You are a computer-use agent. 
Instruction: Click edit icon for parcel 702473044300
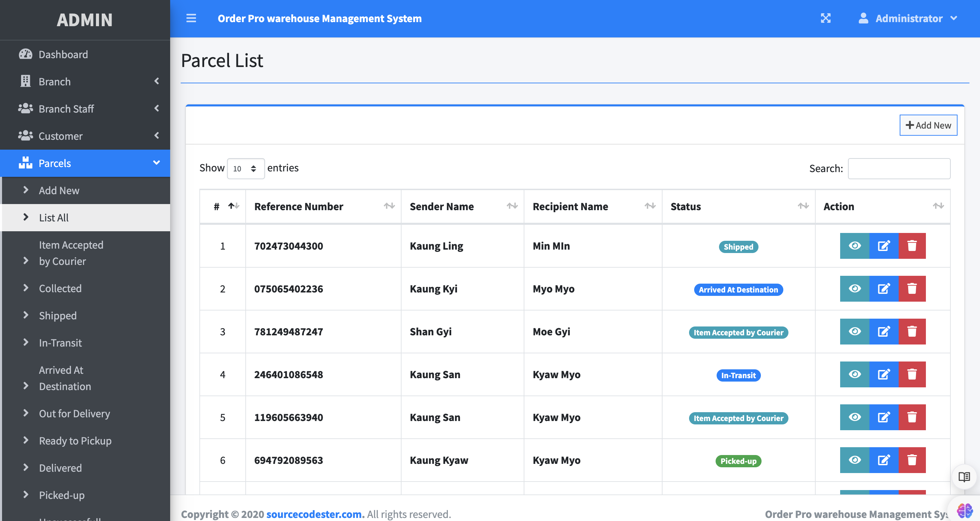(x=883, y=246)
